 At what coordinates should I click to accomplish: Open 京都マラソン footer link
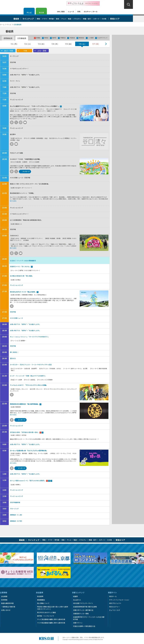tap(78, 623)
